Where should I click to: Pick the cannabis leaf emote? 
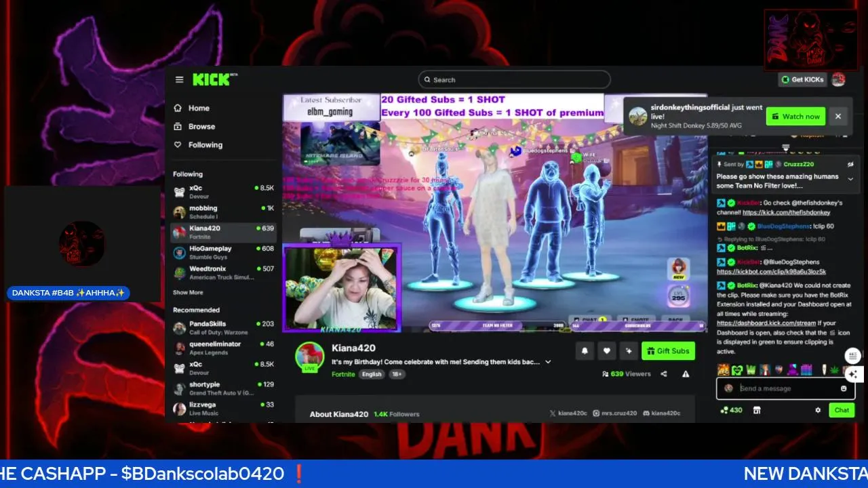pos(834,370)
